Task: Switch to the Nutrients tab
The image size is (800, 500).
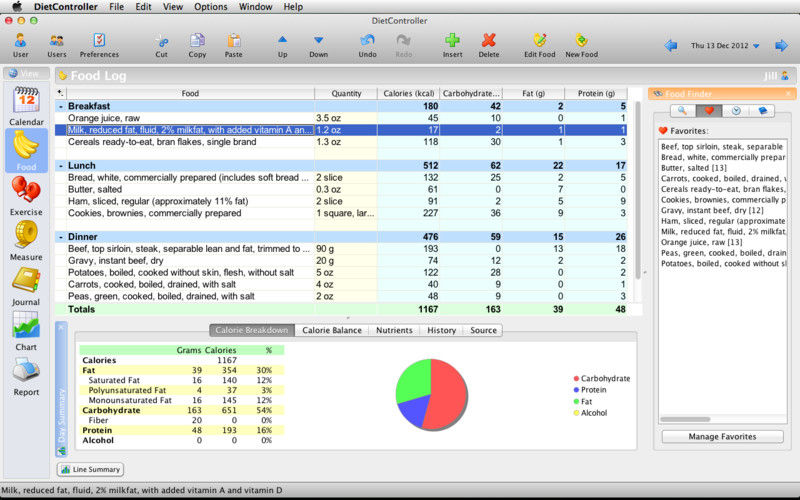Action: coord(394,330)
